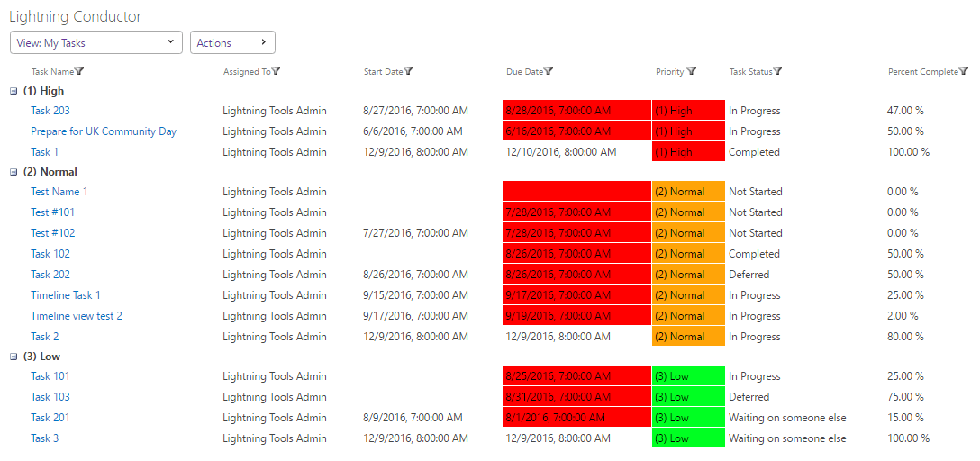Click the orange (2) Normal cell for Test Name 1

click(x=688, y=191)
